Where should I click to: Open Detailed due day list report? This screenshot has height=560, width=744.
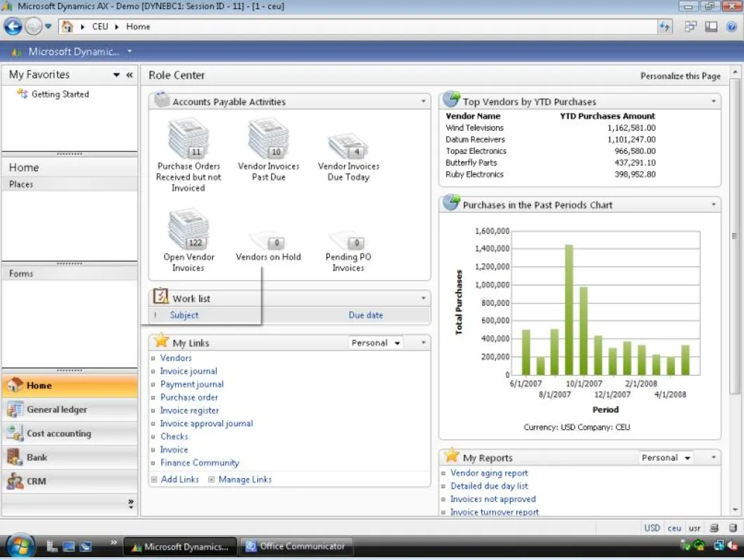click(x=489, y=486)
